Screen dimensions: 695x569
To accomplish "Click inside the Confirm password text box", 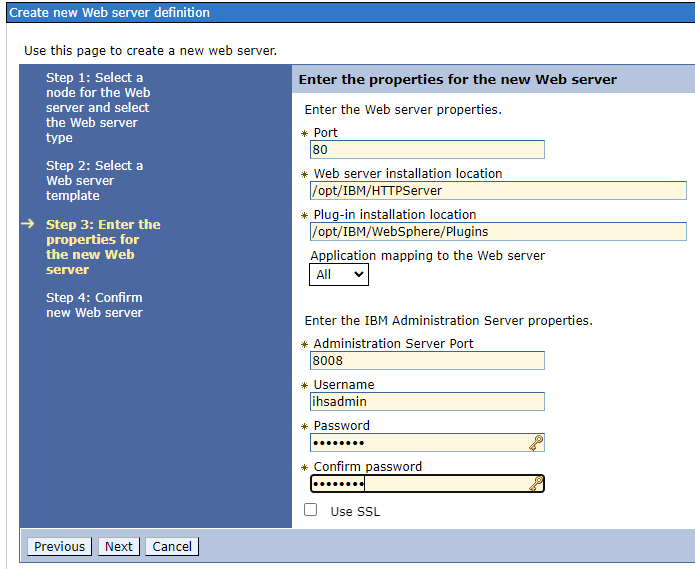I will (x=417, y=484).
